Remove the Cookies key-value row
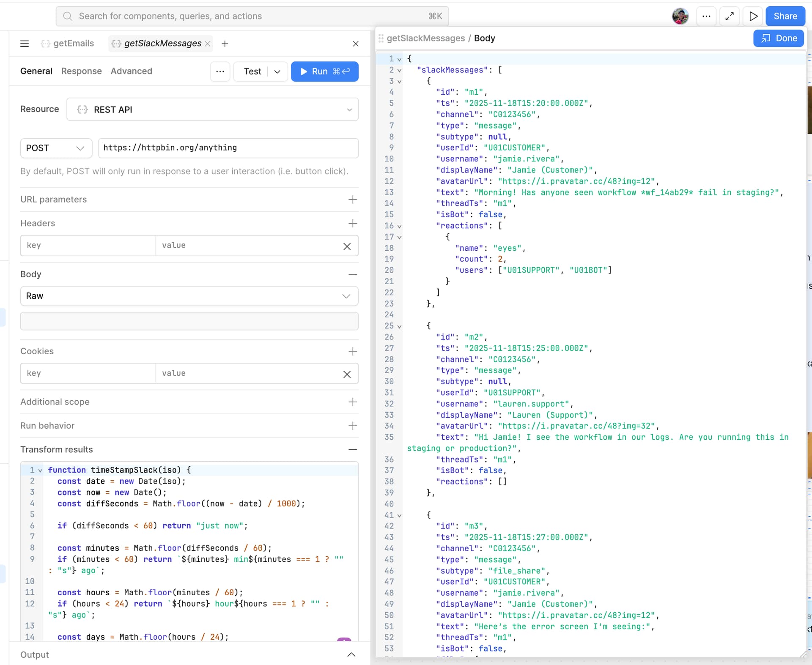Screen dimensions: 812x665 tap(347, 374)
